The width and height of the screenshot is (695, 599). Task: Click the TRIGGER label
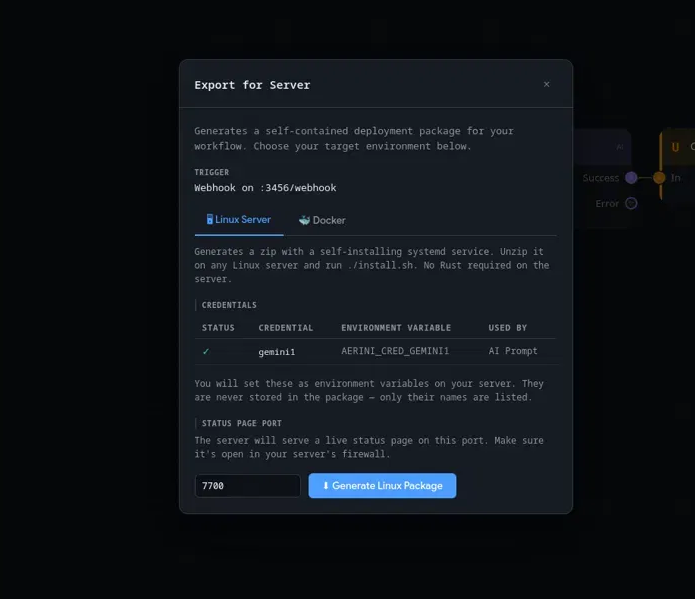[211, 172]
